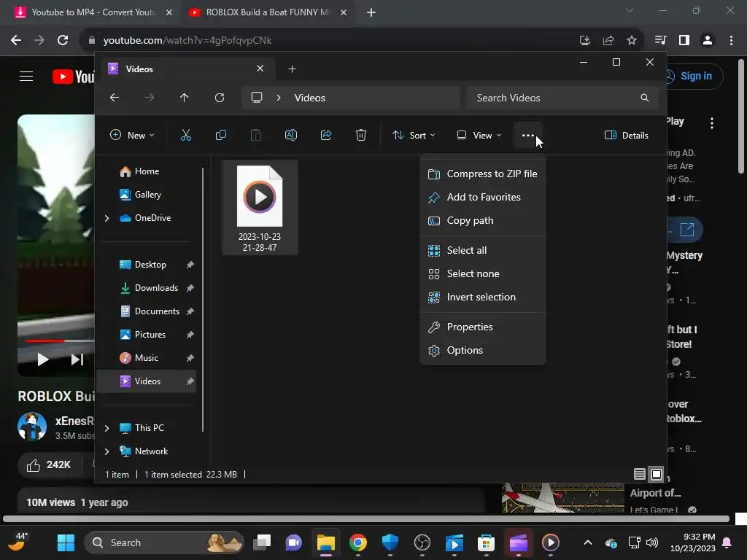Go back in File Explorer
This screenshot has height=560, width=747.
coord(115,98)
